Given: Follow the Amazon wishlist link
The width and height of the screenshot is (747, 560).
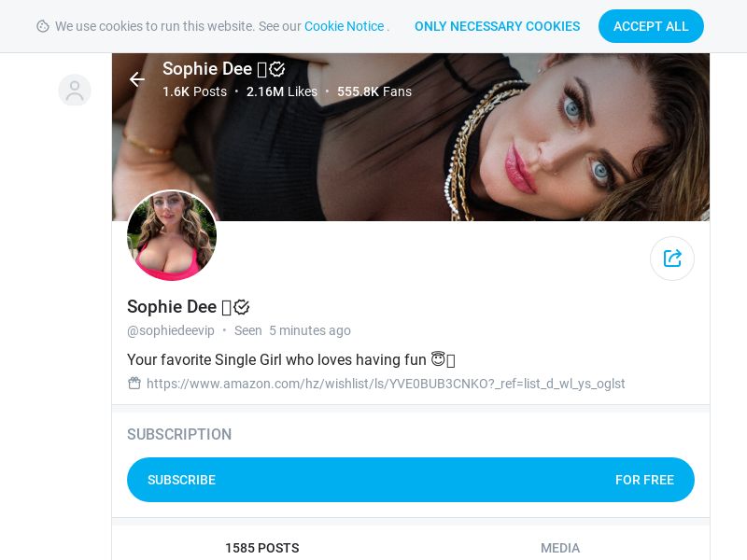Looking at the screenshot, I should (x=386, y=384).
